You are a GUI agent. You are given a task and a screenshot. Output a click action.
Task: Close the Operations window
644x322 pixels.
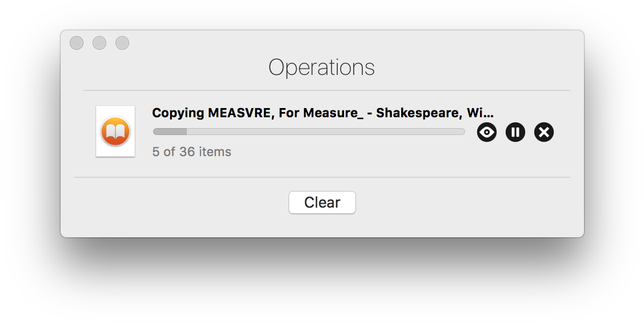coord(77,43)
